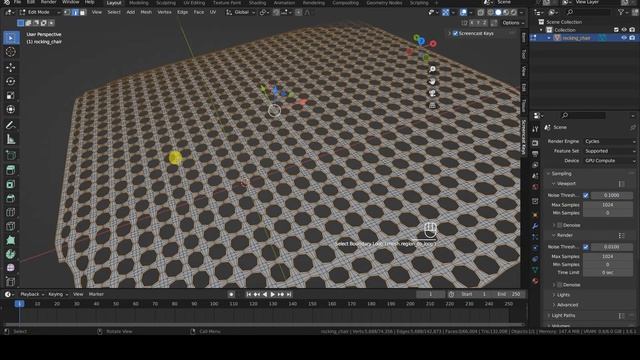Image resolution: width=640 pixels, height=360 pixels.
Task: Toggle camera view gizmo icon
Action: (432, 93)
